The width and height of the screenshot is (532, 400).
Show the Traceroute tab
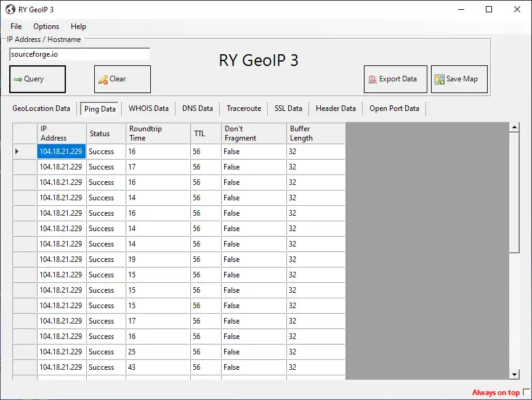pyautogui.click(x=244, y=108)
